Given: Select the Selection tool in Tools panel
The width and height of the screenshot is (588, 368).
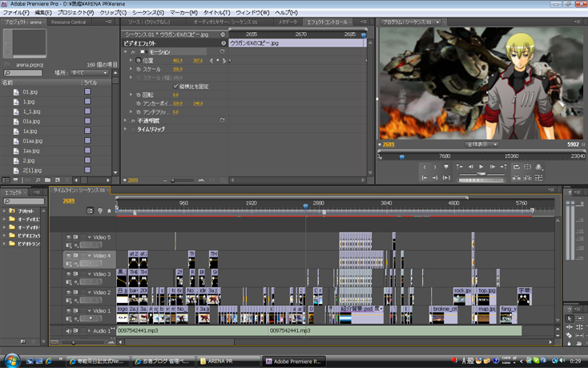Looking at the screenshot, I should coord(570,318).
